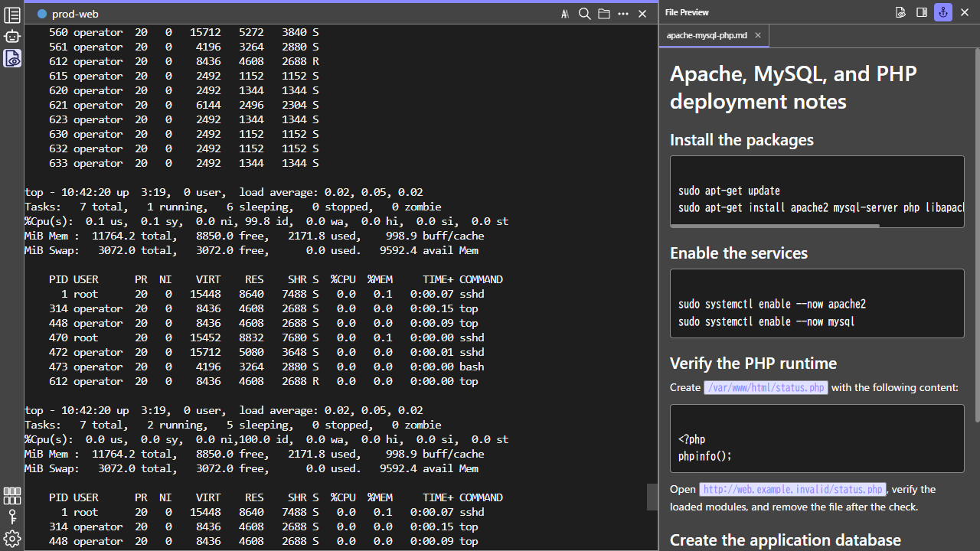Image resolution: width=980 pixels, height=551 pixels.
Task: Click the document preview icon in File Preview header
Action: (901, 12)
